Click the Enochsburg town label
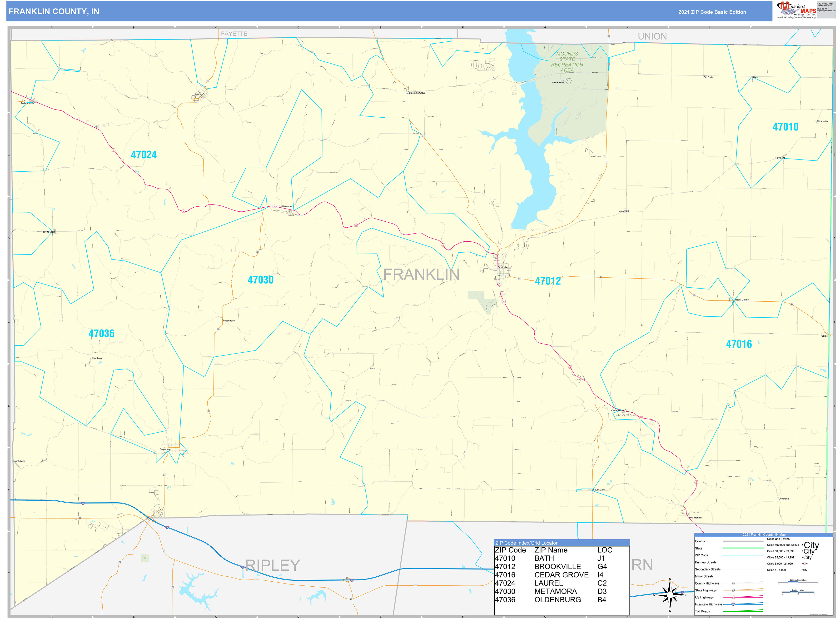 (x=19, y=461)
